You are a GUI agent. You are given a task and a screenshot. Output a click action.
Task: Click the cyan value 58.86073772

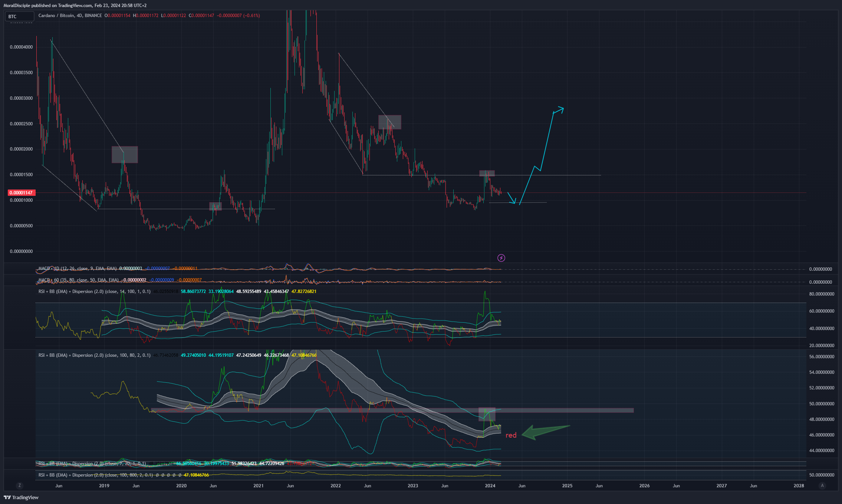(x=193, y=291)
